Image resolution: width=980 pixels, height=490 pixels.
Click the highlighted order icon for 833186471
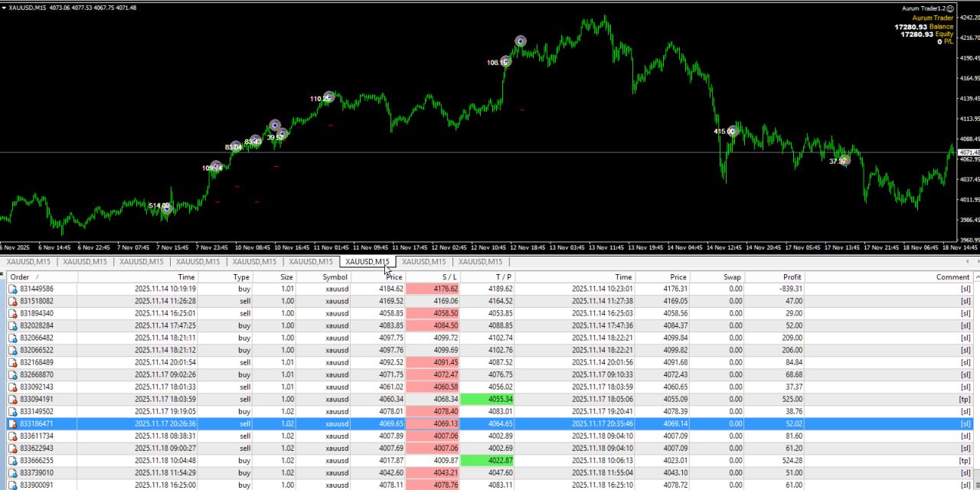12,424
